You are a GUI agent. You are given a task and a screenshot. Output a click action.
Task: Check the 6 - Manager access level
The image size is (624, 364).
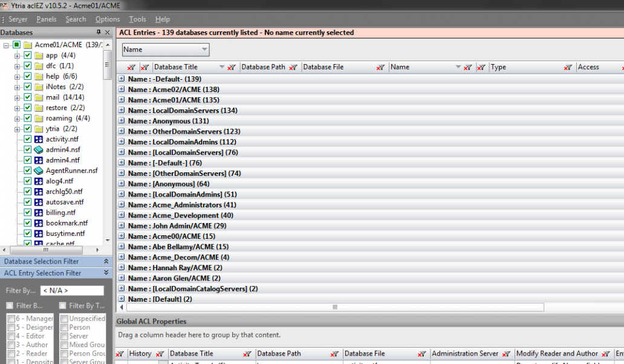tap(11, 319)
